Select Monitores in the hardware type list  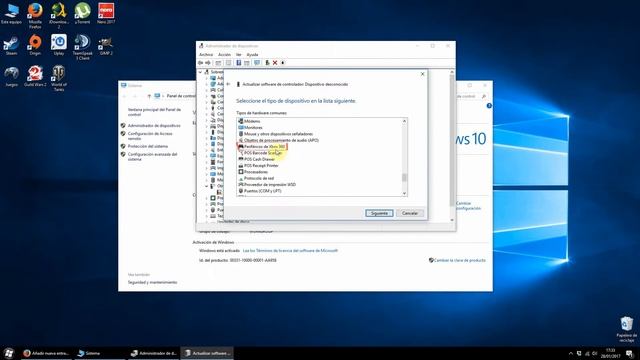tap(253, 127)
